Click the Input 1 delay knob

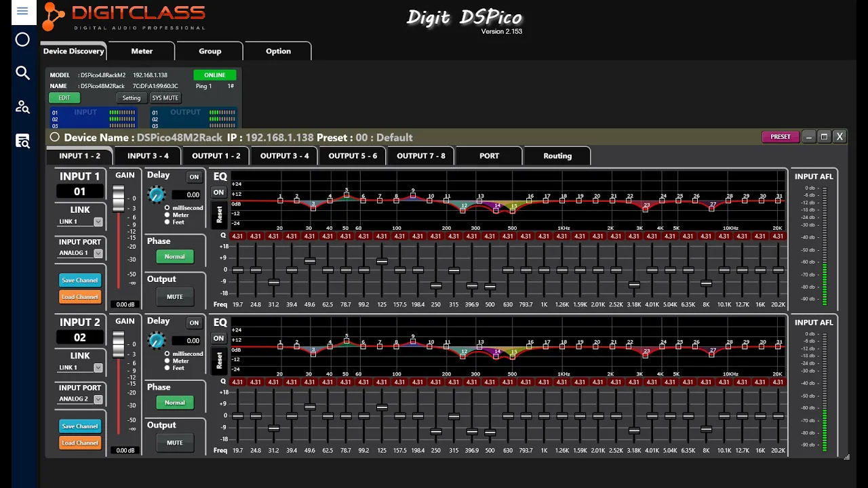pyautogui.click(x=156, y=195)
